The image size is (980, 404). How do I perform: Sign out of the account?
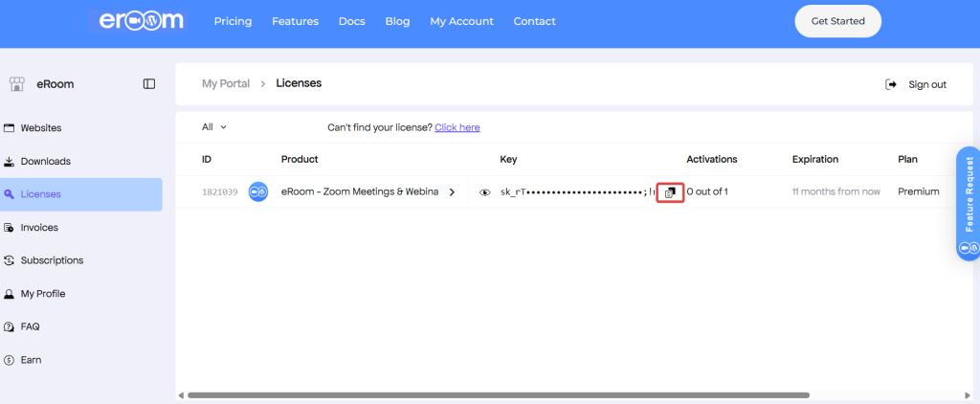916,84
